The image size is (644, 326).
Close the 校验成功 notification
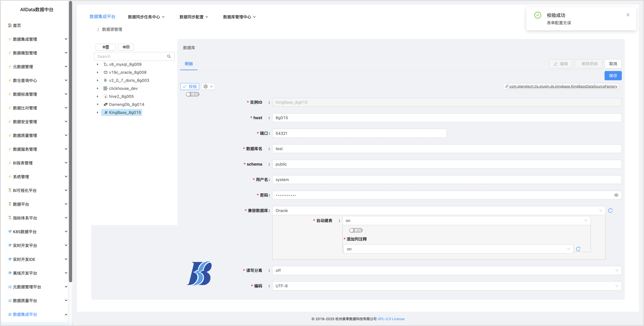[x=628, y=15]
